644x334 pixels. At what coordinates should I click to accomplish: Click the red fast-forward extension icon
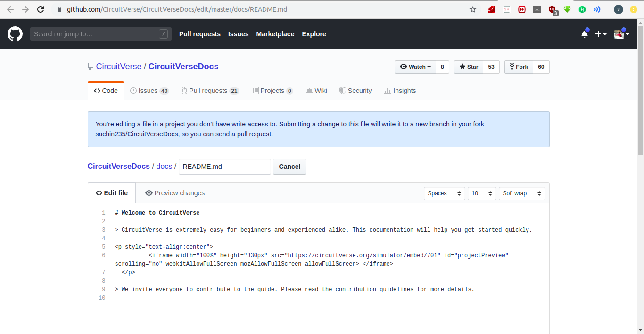pyautogui.click(x=522, y=9)
